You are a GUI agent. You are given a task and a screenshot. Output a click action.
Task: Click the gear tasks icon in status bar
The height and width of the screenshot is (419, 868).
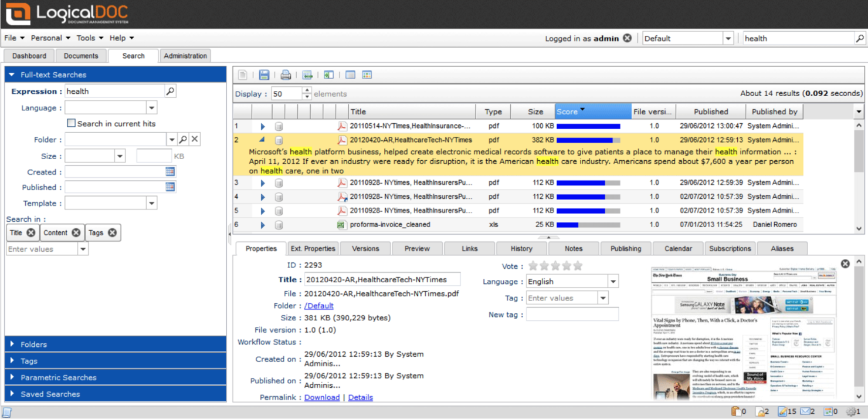tap(850, 411)
